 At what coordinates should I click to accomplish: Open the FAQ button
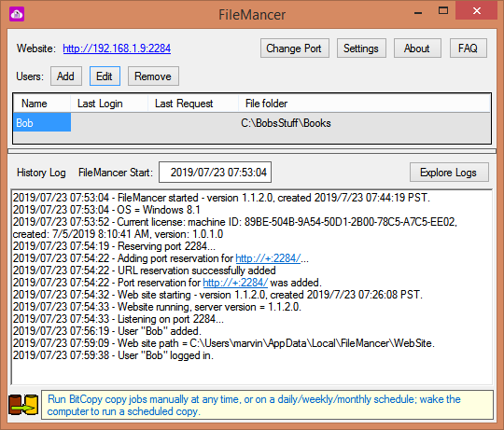469,49
